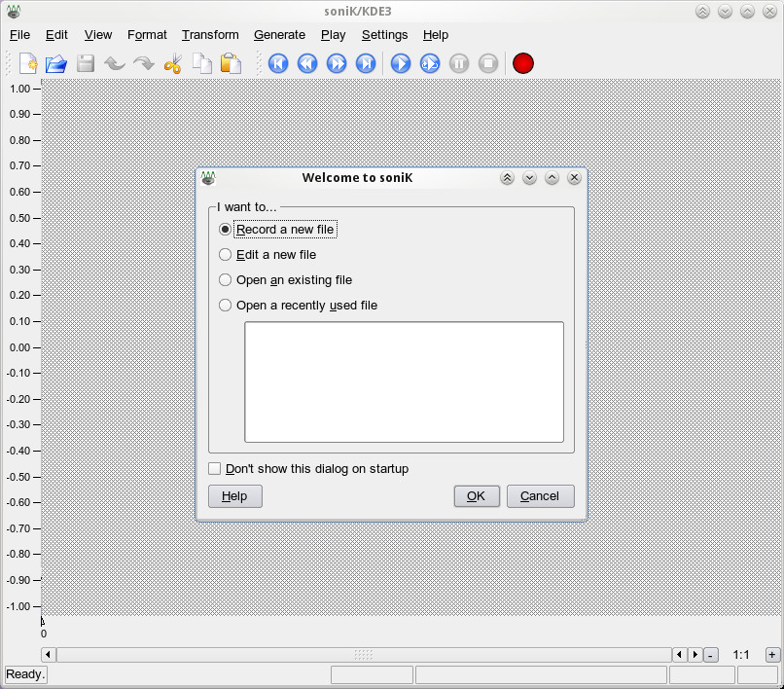Viewport: 784px width, 689px height.
Task: Cut selection with the scissors icon
Action: pos(172,63)
